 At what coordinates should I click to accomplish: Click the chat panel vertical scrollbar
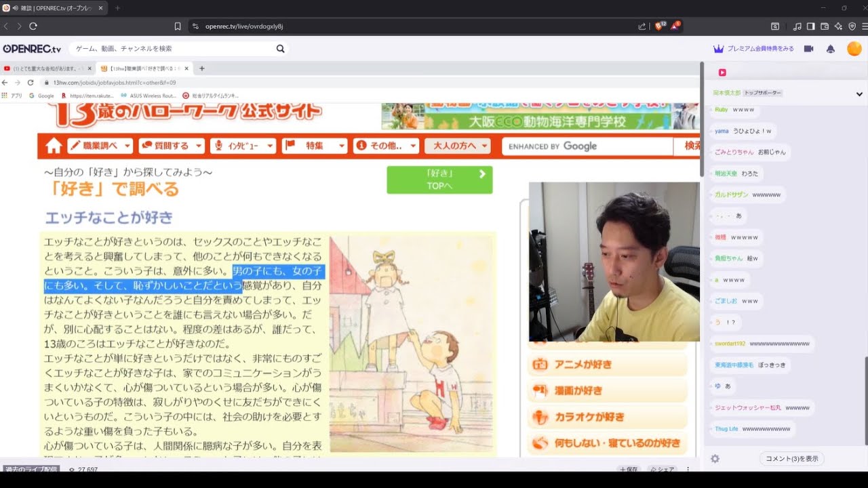pos(865,400)
